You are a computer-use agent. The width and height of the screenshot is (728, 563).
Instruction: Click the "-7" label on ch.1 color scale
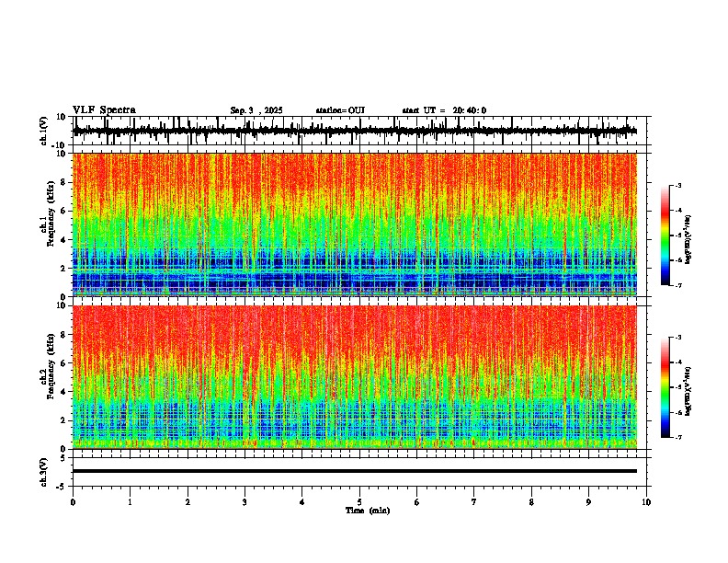[x=677, y=285]
